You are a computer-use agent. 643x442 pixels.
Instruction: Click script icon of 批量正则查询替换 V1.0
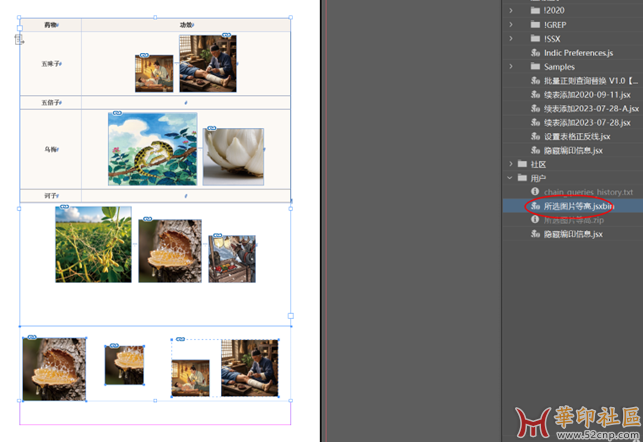pyautogui.click(x=535, y=80)
